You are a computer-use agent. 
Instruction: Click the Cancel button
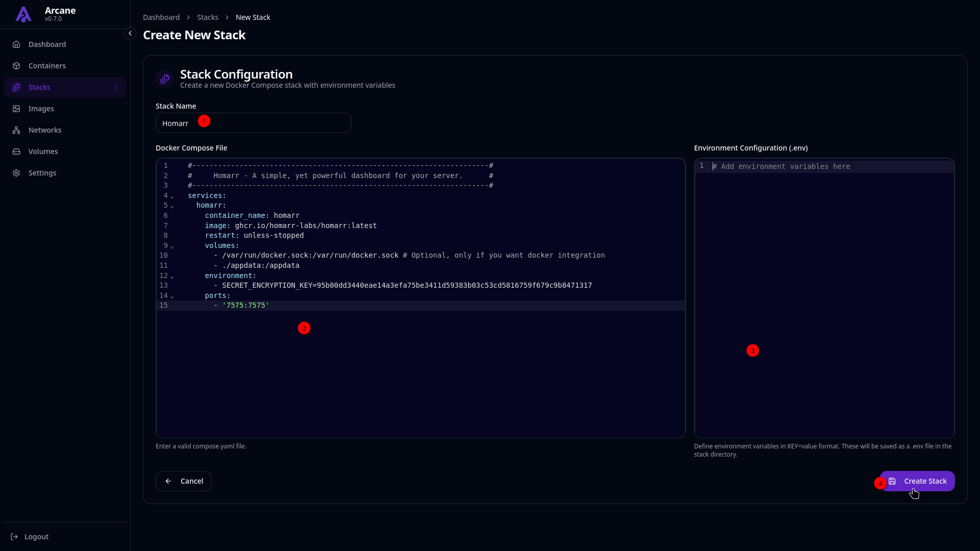184,481
